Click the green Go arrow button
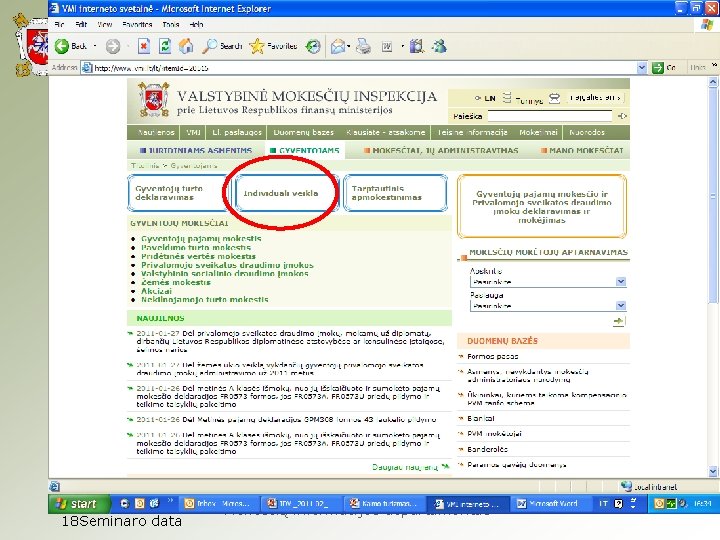The height and width of the screenshot is (540, 720). (x=658, y=68)
